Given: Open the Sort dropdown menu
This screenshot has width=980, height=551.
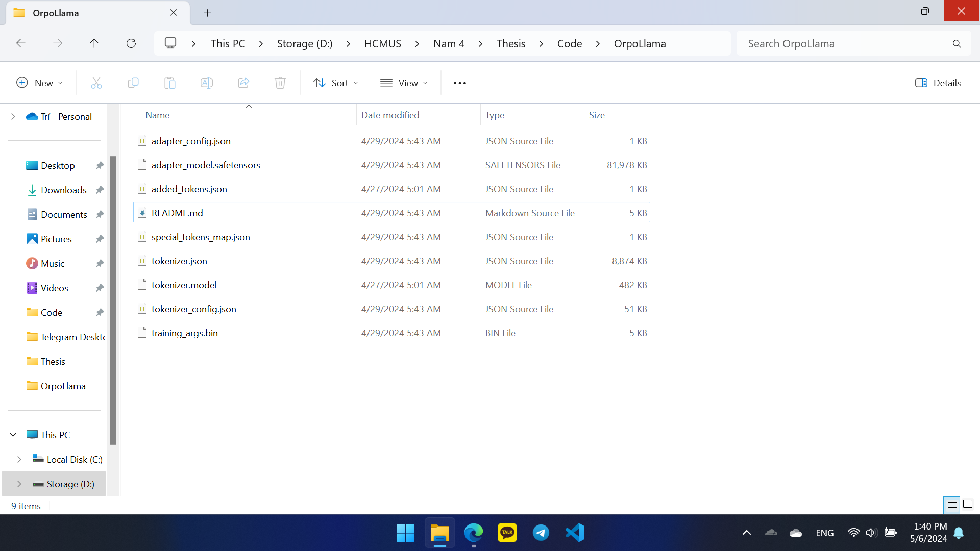Looking at the screenshot, I should (x=336, y=83).
